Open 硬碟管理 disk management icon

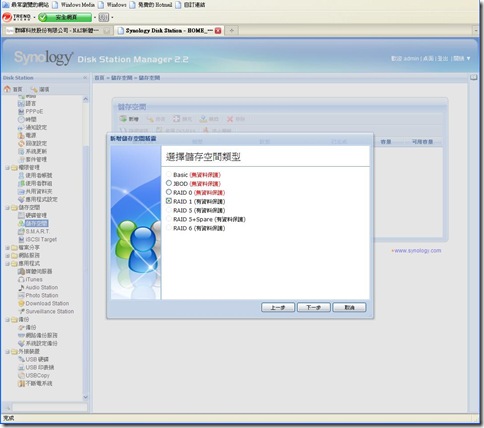[21, 215]
